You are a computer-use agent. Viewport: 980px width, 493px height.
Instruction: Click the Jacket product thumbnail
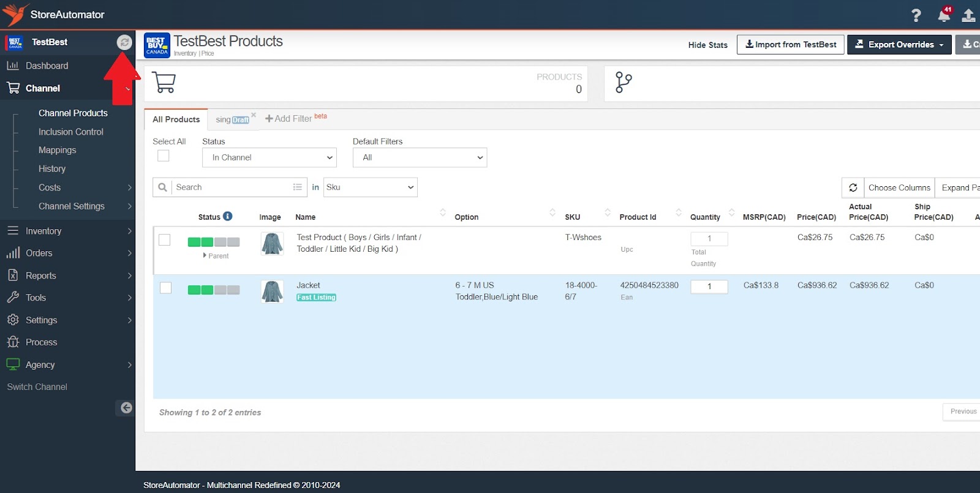(x=272, y=292)
